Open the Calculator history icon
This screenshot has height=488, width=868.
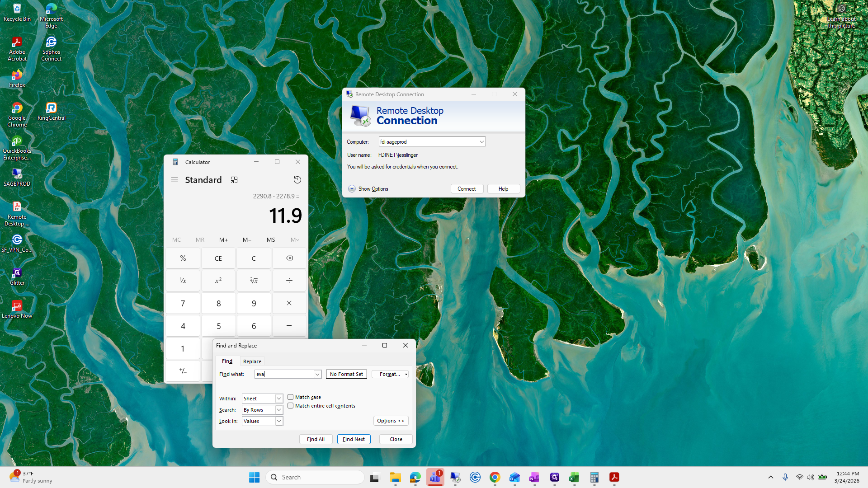click(297, 180)
